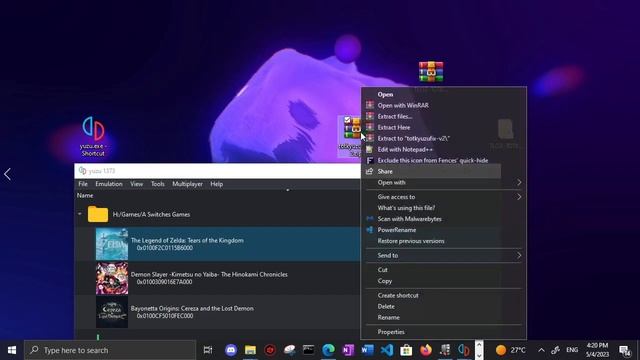Screen dimensions: 640x360
Task: Open the yuzu.exe Shortcut desktop icon
Action: [x=93, y=137]
